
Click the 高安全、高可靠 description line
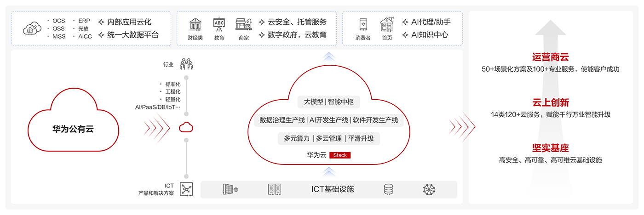[551, 160]
